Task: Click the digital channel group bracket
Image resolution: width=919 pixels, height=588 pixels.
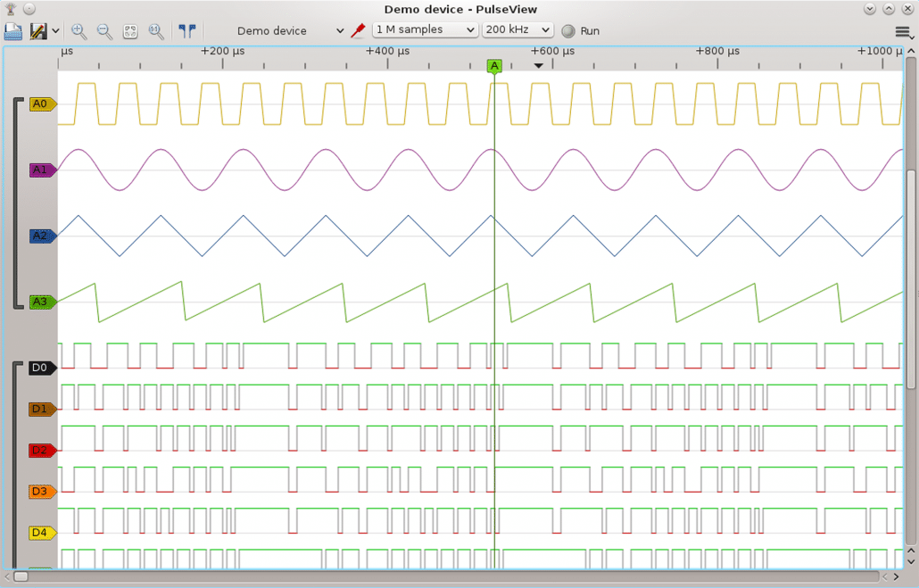Action: click(18, 465)
